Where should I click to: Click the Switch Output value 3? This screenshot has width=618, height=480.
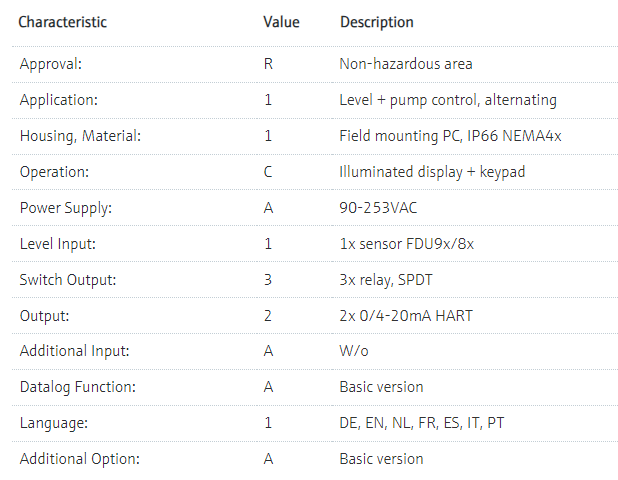coord(268,280)
